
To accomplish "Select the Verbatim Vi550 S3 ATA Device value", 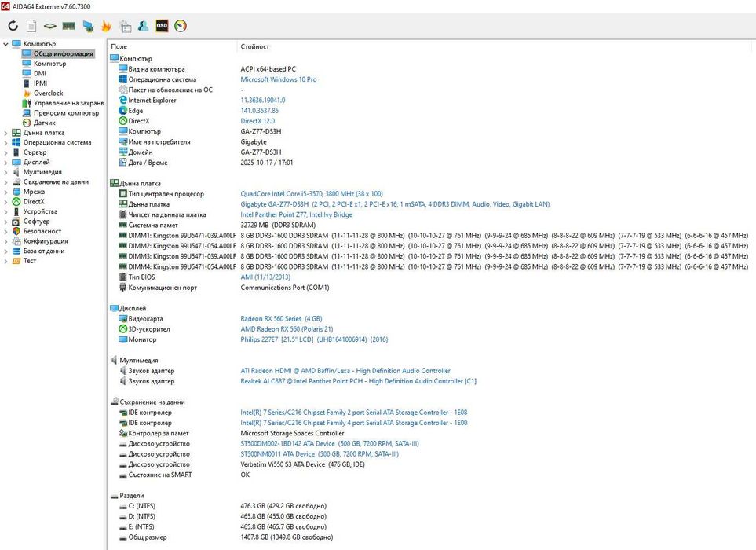I will pyautogui.click(x=302, y=464).
